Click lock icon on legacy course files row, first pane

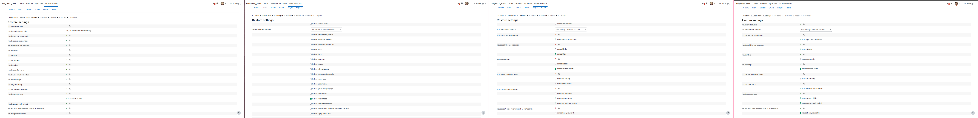(x=70, y=113)
